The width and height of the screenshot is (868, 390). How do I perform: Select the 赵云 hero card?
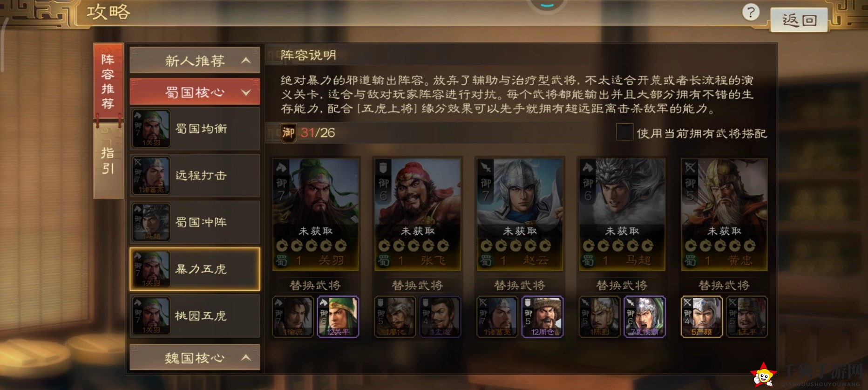[520, 214]
